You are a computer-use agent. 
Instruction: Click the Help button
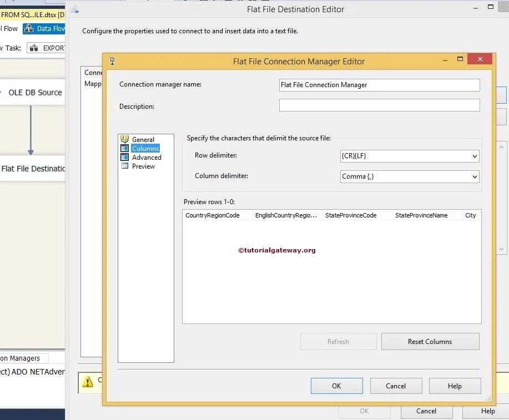(455, 386)
